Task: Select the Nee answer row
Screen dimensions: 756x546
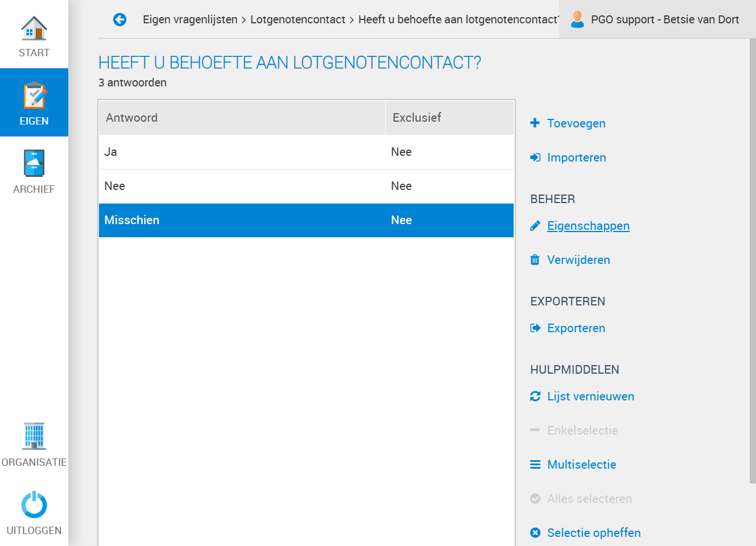Action: (x=306, y=186)
